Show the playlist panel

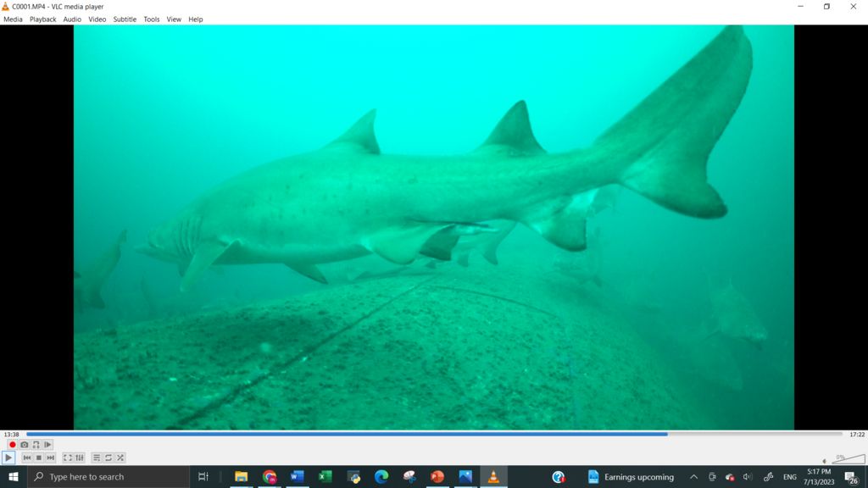point(97,457)
